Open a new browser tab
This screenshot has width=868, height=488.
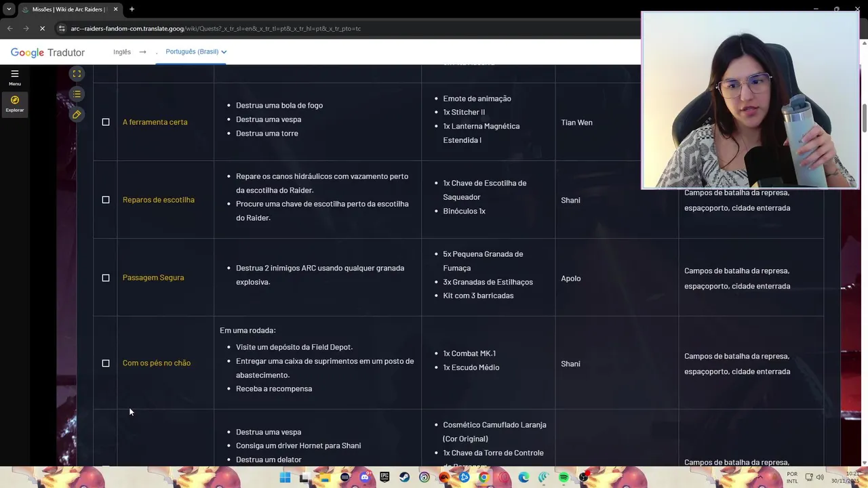132,9
